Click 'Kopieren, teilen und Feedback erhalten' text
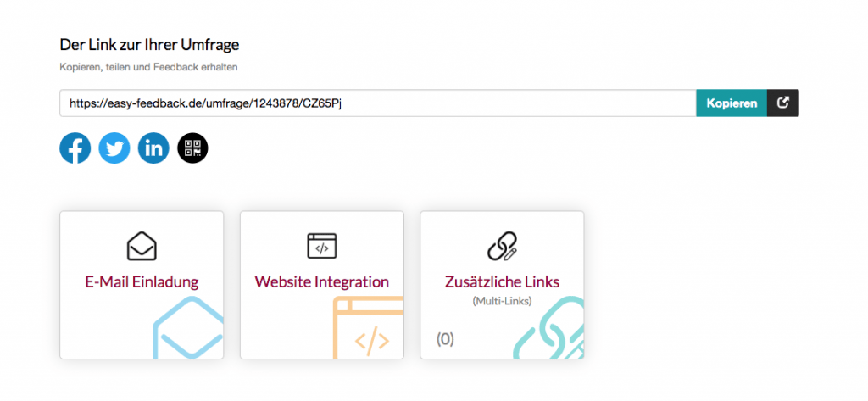Image resolution: width=868 pixels, height=401 pixels. tap(148, 68)
